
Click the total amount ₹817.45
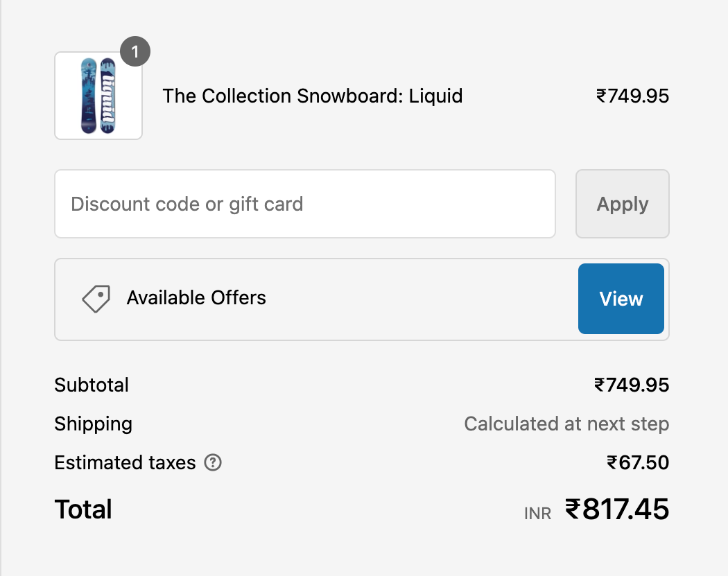click(x=617, y=509)
